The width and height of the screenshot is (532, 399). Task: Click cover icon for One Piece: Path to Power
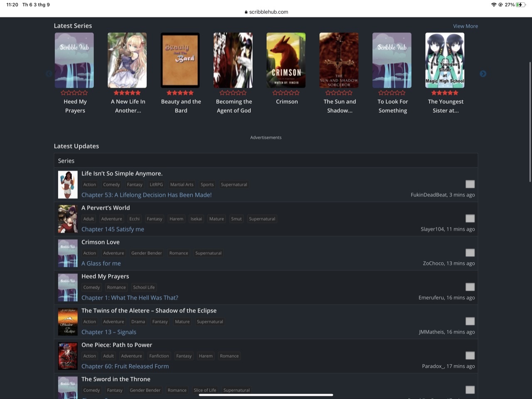coord(68,356)
